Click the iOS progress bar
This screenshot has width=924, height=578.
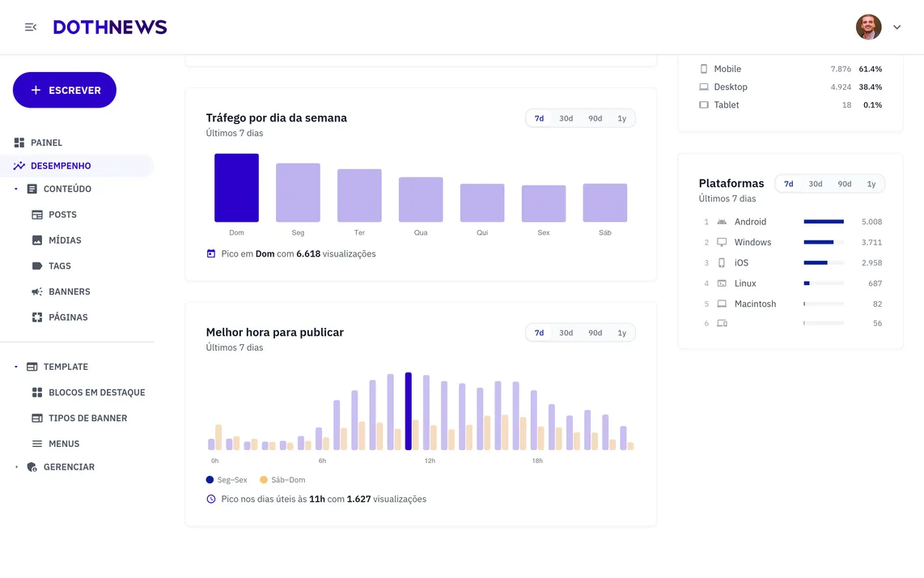[x=824, y=262]
